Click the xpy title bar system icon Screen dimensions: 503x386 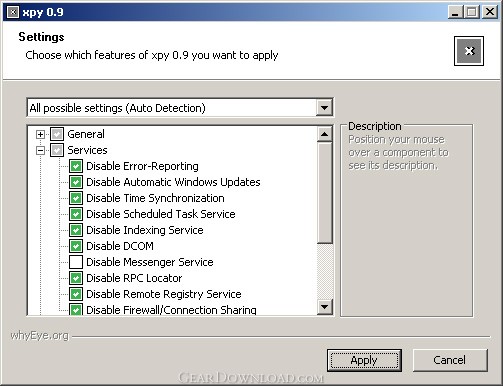[x=13, y=12]
